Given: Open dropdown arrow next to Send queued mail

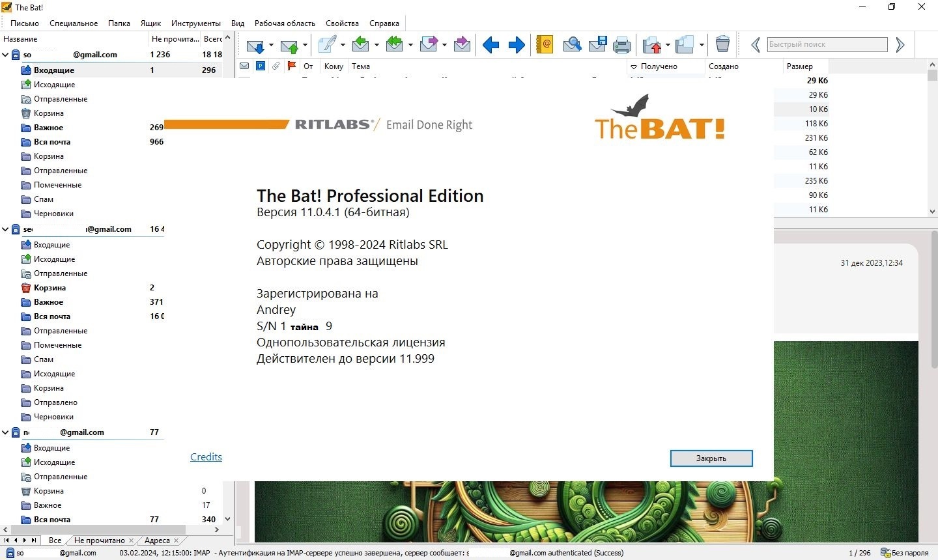Looking at the screenshot, I should 306,45.
